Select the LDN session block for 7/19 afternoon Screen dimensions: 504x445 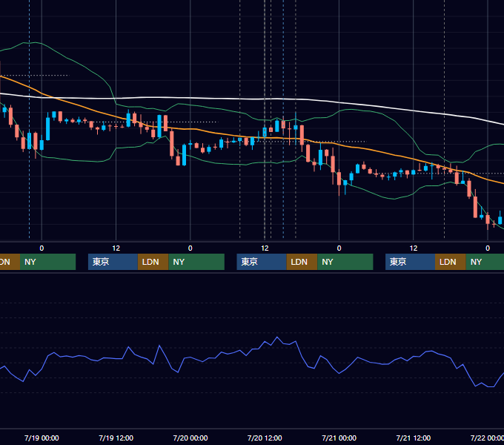point(153,262)
